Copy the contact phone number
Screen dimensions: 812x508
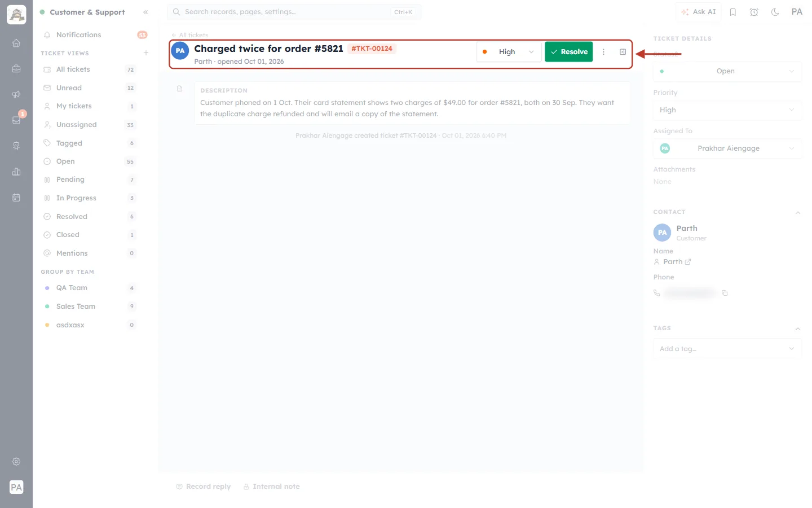pos(725,293)
